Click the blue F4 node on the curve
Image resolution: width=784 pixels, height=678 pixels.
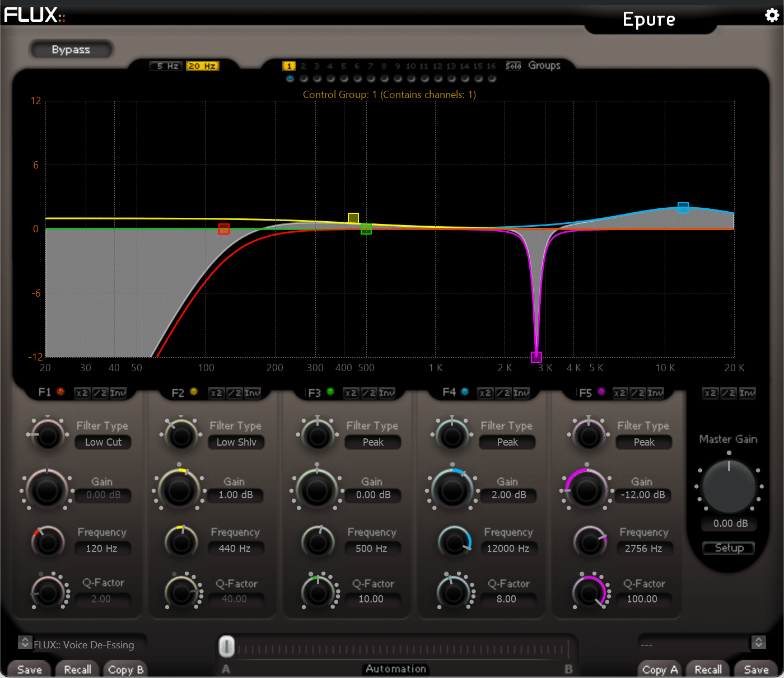click(683, 208)
